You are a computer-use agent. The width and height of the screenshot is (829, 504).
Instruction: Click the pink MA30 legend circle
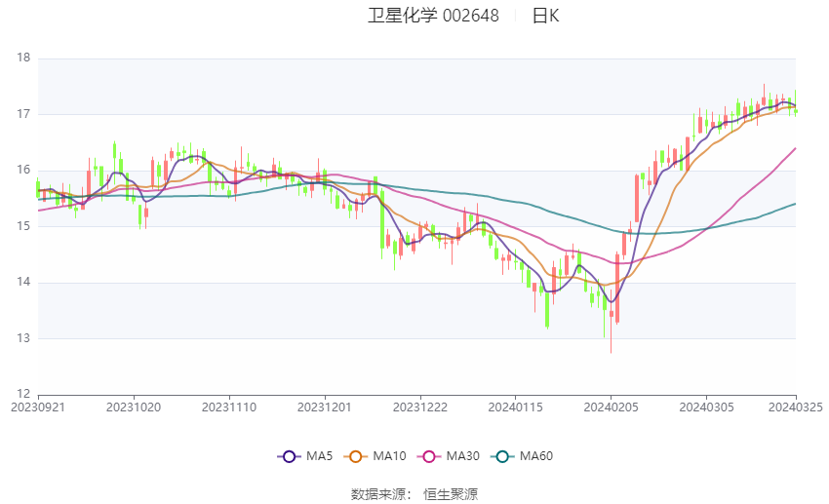427,456
